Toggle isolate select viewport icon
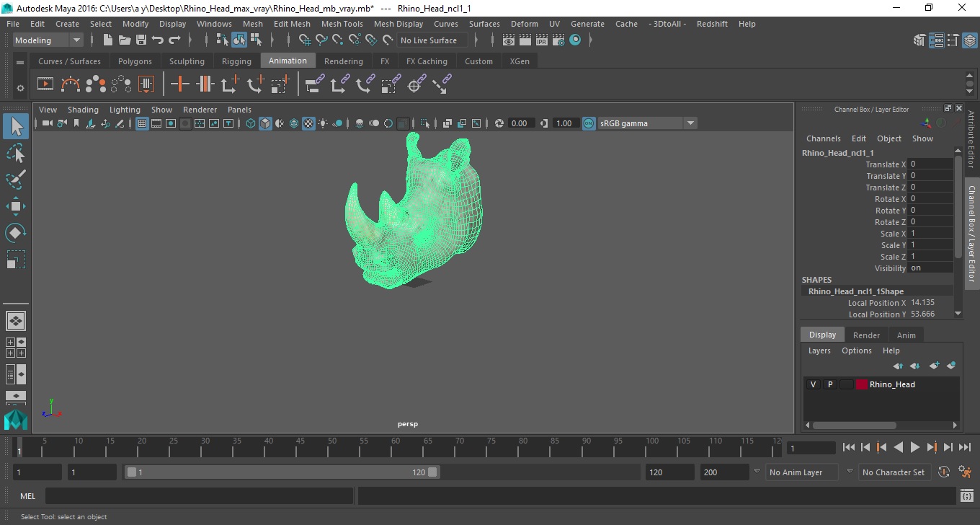The height and width of the screenshot is (525, 980). pos(425,123)
